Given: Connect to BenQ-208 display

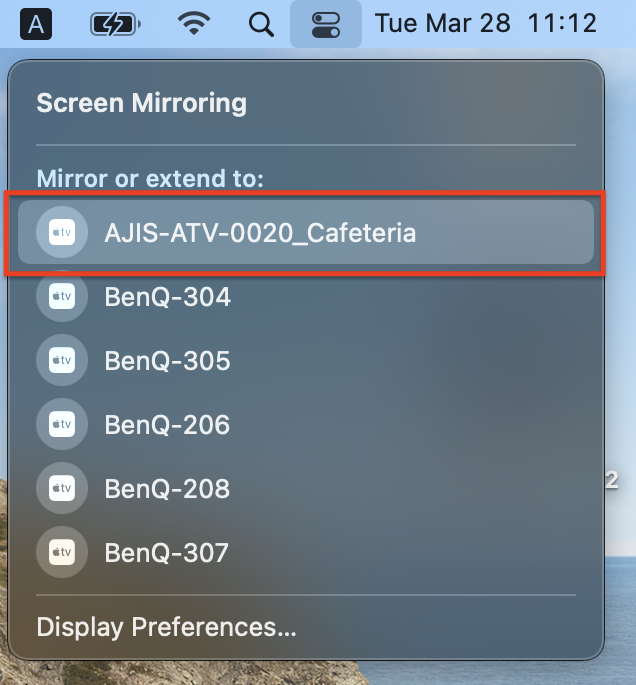Looking at the screenshot, I should click(168, 489).
